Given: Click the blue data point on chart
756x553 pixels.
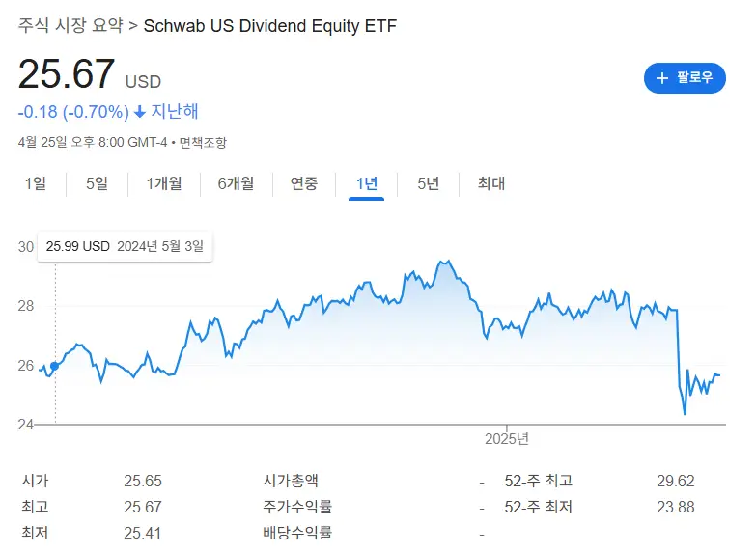Looking at the screenshot, I should [x=55, y=366].
